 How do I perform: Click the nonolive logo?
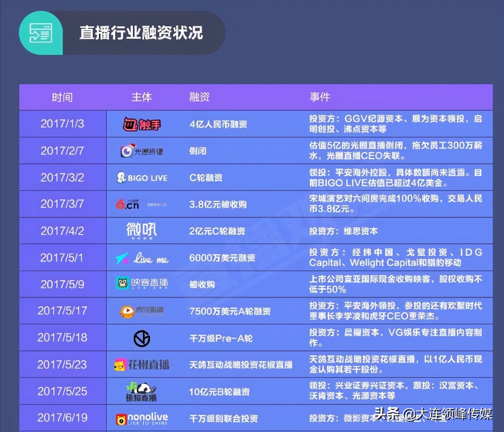142,418
